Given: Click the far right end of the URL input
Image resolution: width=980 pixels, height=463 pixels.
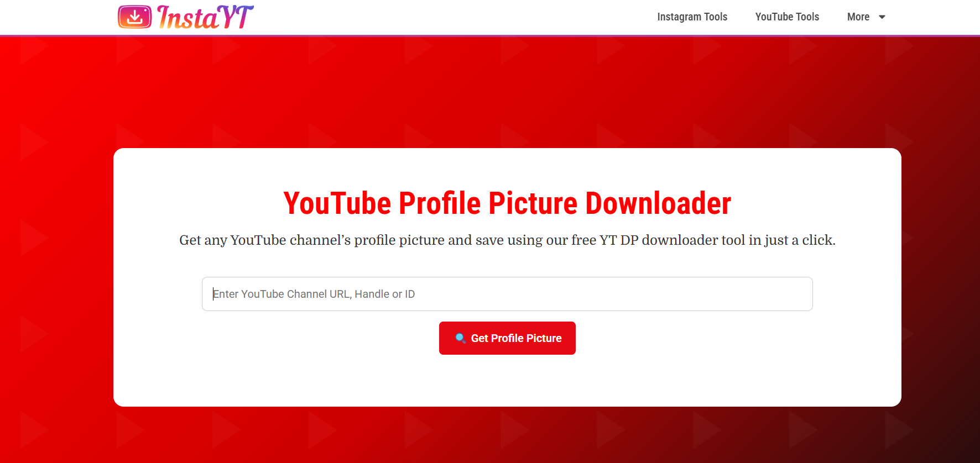Looking at the screenshot, I should pos(802,294).
